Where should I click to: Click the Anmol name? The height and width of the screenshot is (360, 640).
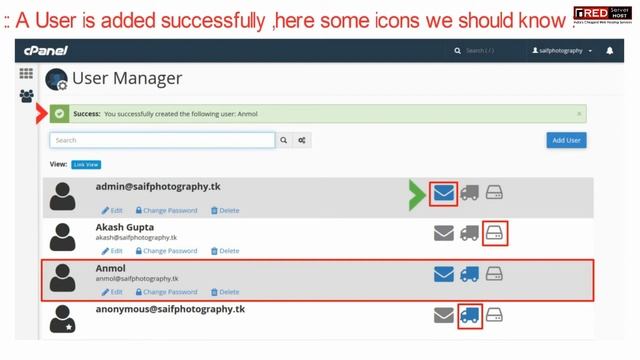110,268
